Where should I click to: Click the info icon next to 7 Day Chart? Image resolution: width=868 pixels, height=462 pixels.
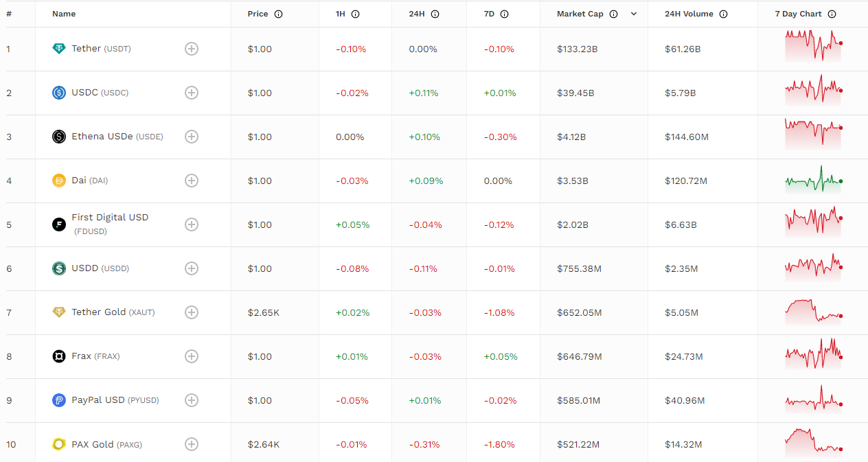click(x=832, y=14)
